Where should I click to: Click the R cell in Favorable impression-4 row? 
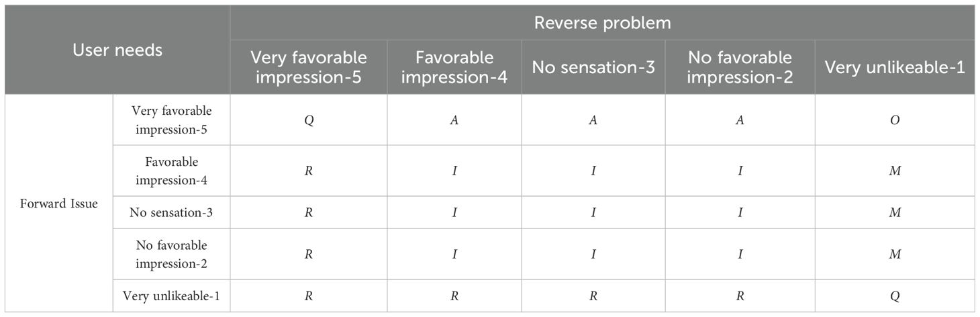point(309,171)
